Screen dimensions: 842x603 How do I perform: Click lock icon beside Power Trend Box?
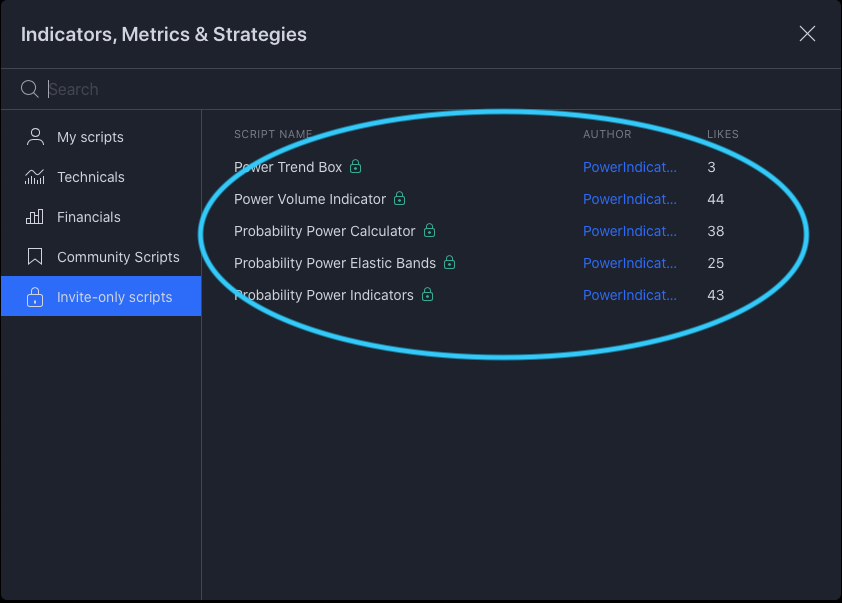355,167
